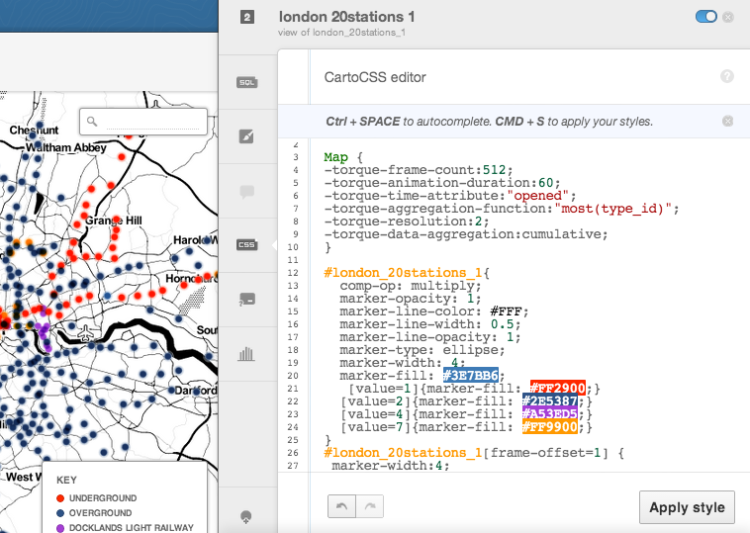Open the CartoCSS editor help question mark
The width and height of the screenshot is (750, 533).
pyautogui.click(x=727, y=76)
